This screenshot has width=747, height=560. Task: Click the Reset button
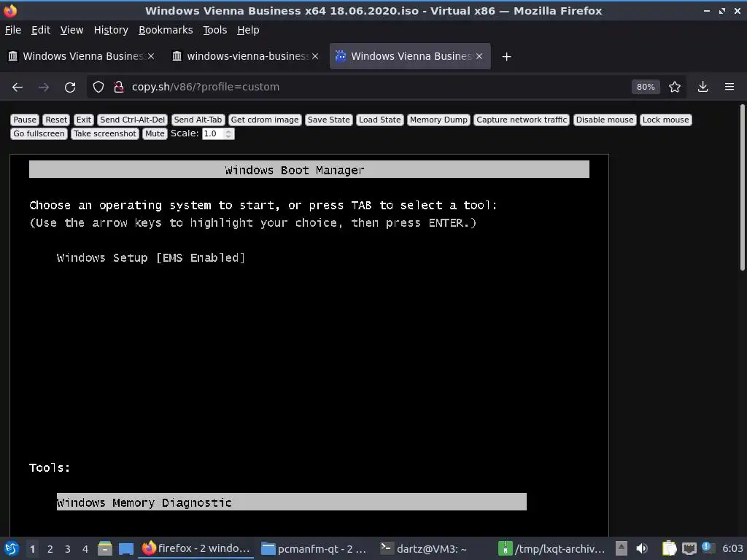click(x=57, y=120)
